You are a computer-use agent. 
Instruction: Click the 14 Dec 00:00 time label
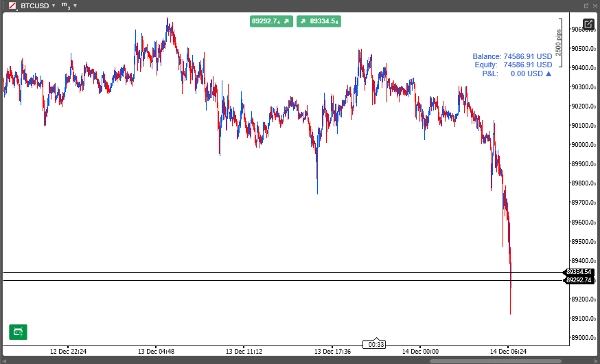[x=420, y=351]
